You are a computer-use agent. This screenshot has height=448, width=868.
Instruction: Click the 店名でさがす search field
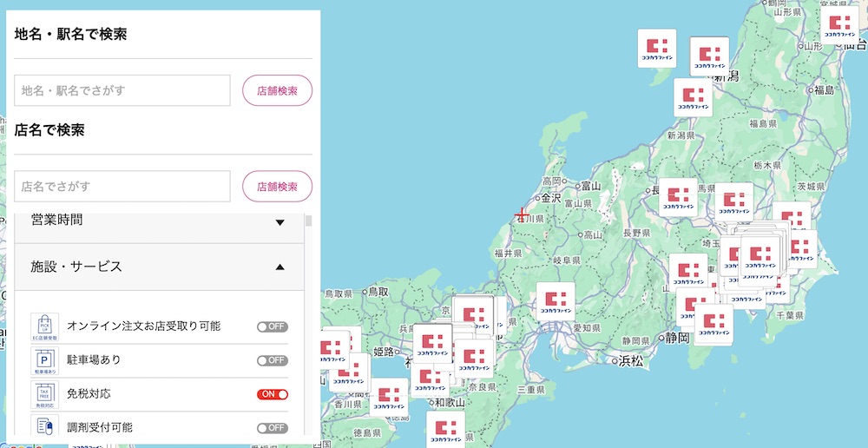(x=122, y=186)
